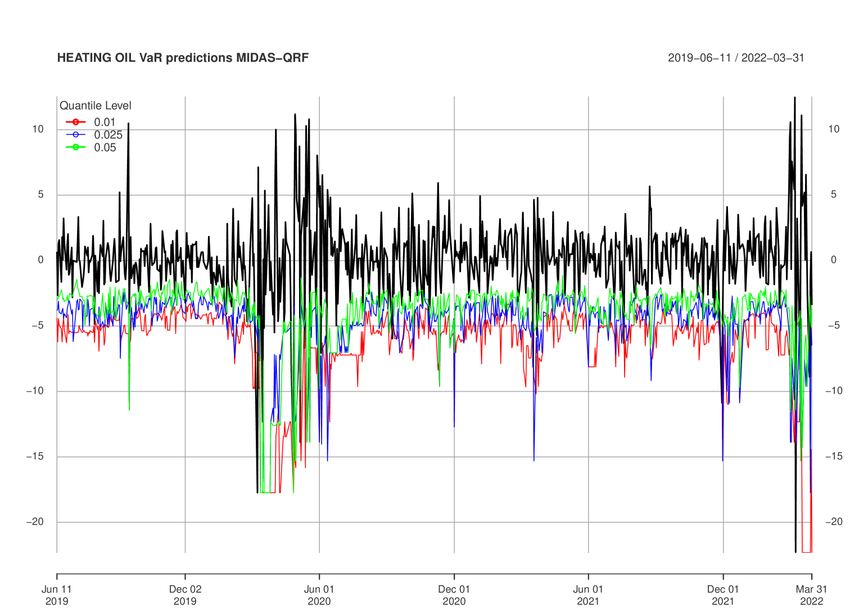Click the Jun 01 2020 axis label
868x614 pixels.
(319, 595)
